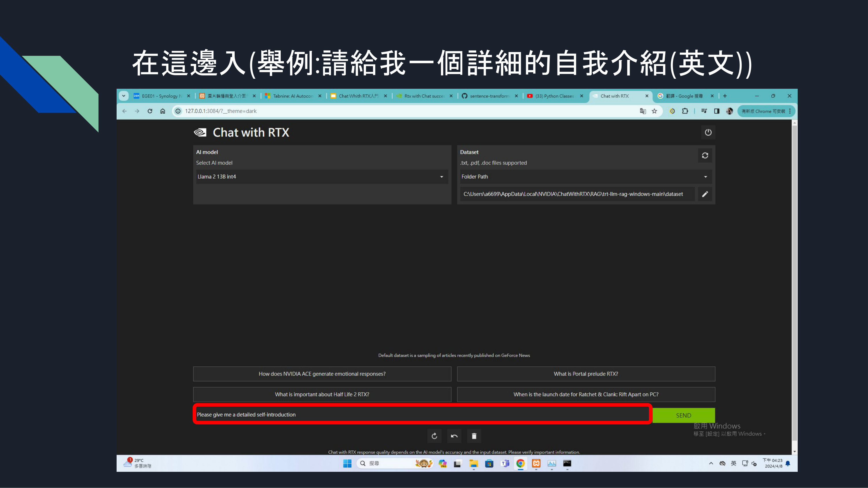Screen dimensions: 868x488
Task: Regenerate the response with the retry icon
Action: [434, 436]
